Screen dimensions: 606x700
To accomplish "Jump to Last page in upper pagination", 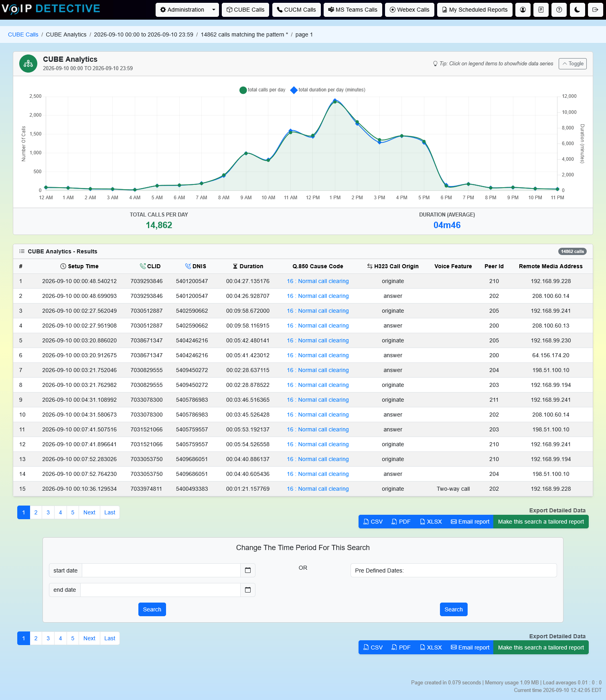I will coord(110,512).
